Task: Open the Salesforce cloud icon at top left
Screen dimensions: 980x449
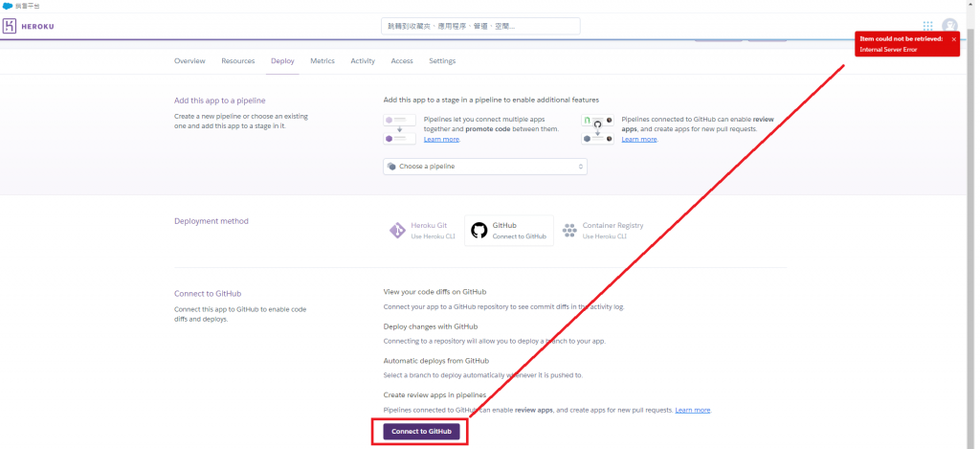Action: 8,6
